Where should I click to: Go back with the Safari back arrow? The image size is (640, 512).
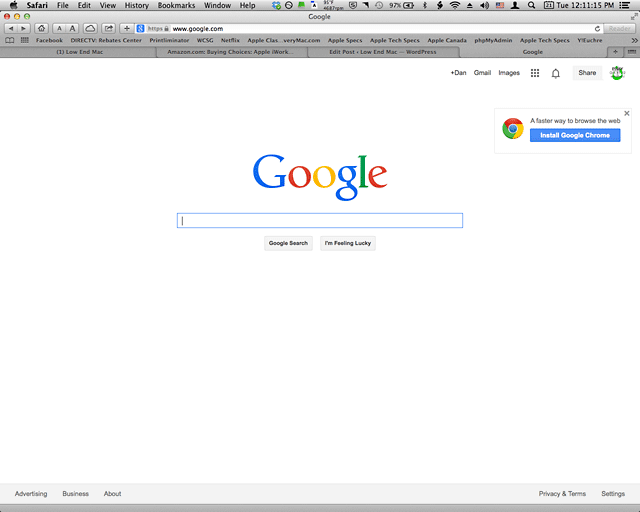coord(11,29)
